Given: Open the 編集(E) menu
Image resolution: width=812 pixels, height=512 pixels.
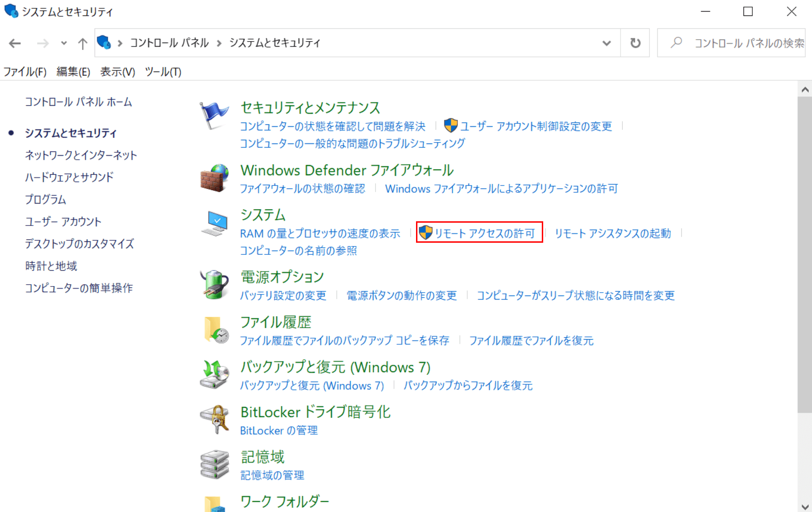Looking at the screenshot, I should coord(73,72).
